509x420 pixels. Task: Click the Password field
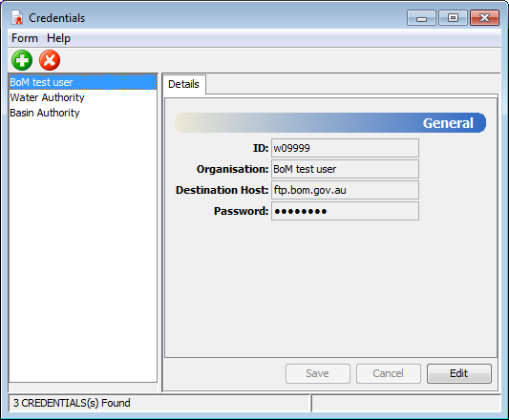(345, 211)
